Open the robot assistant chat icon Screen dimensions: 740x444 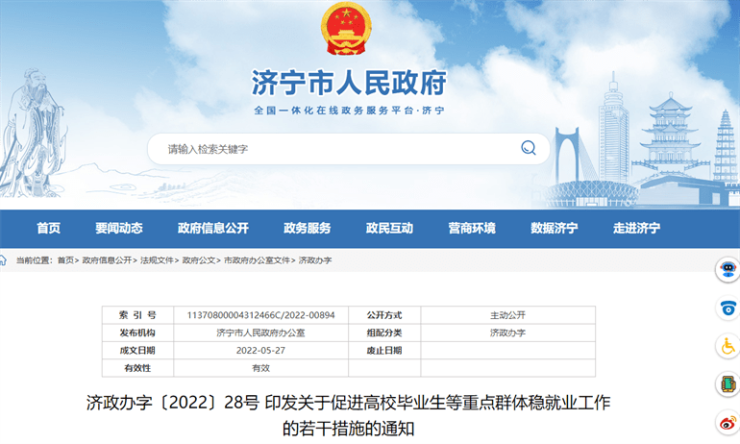(x=727, y=270)
